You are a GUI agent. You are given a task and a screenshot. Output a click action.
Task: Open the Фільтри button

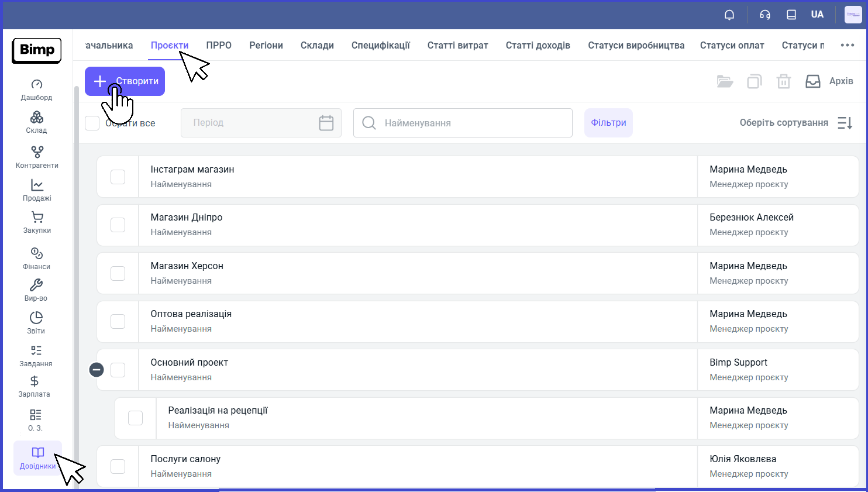coord(608,123)
